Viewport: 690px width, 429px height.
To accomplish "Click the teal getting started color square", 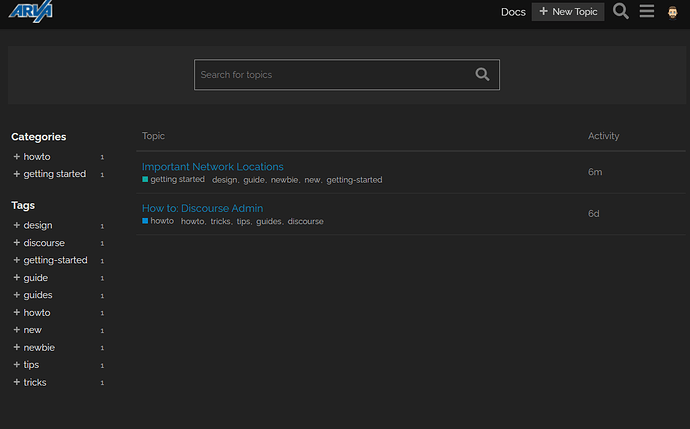I will 145,179.
